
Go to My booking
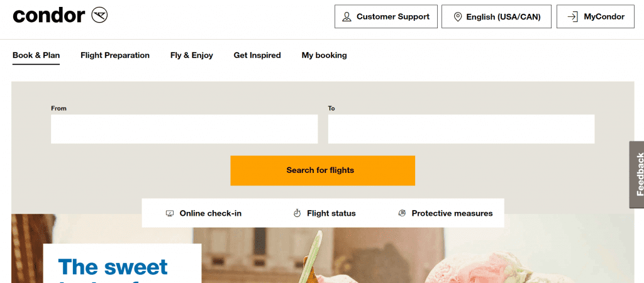point(324,55)
